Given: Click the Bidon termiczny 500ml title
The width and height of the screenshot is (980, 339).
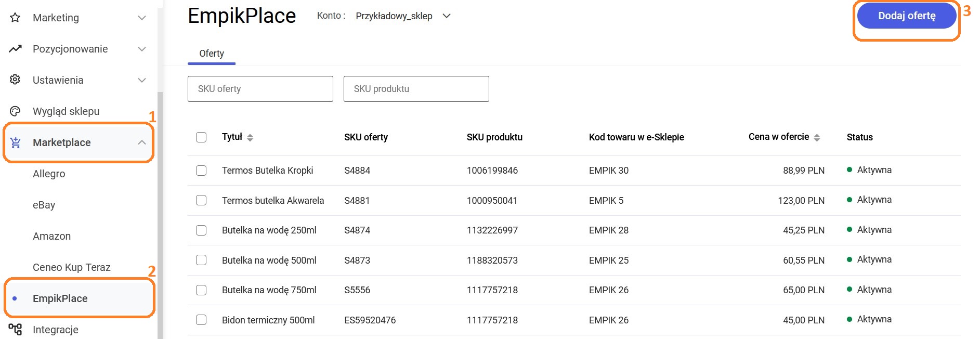Looking at the screenshot, I should 268,320.
